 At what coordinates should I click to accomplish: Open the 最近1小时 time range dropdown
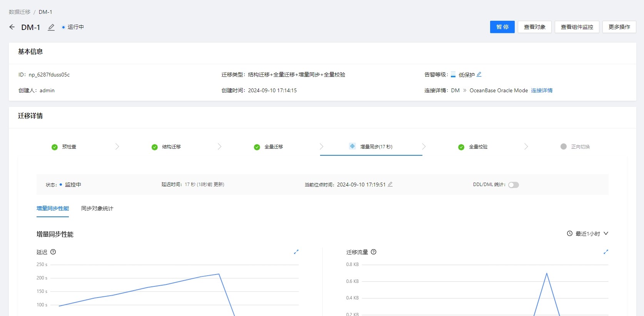pyautogui.click(x=587, y=234)
